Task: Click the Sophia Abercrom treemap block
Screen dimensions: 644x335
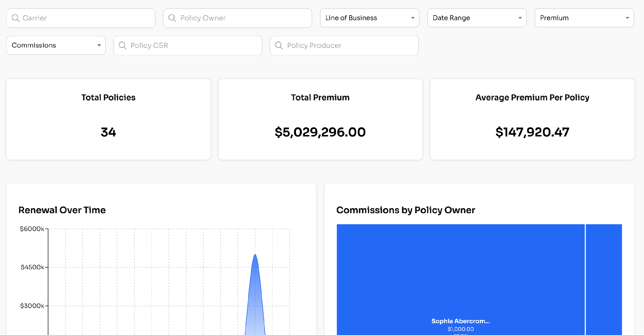Action: coord(460,275)
